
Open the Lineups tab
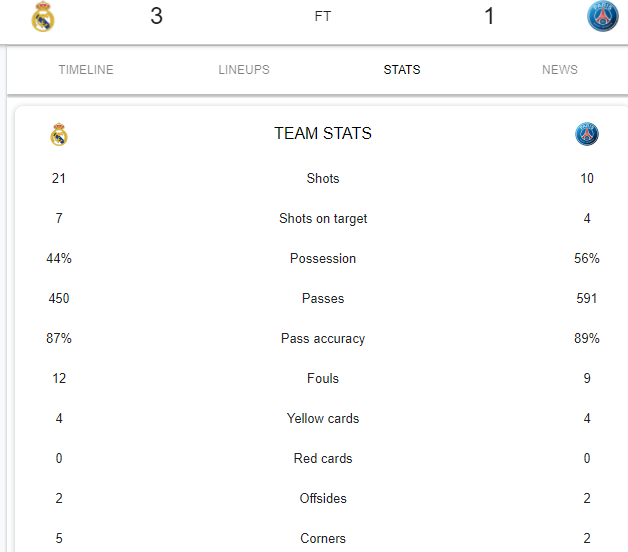244,70
